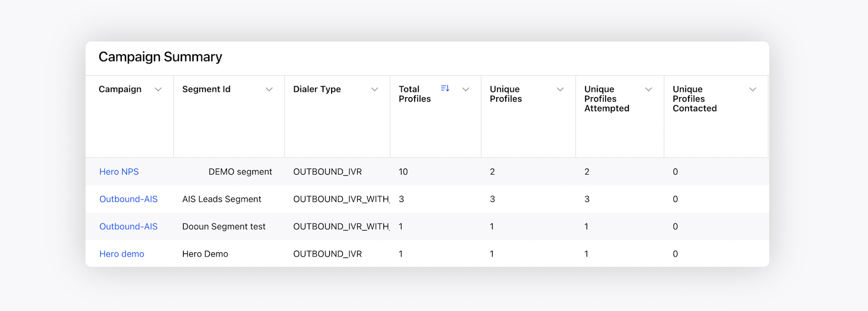
Task: Open Outbound-AIS link for Dooun Segment test
Action: [128, 227]
